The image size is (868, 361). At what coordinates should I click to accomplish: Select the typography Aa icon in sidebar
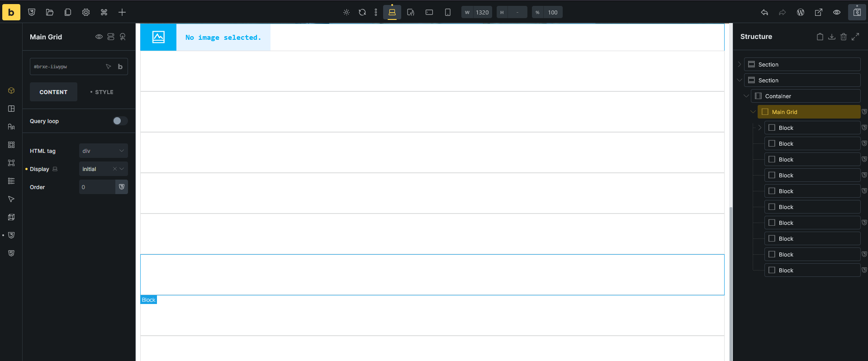[x=11, y=127]
